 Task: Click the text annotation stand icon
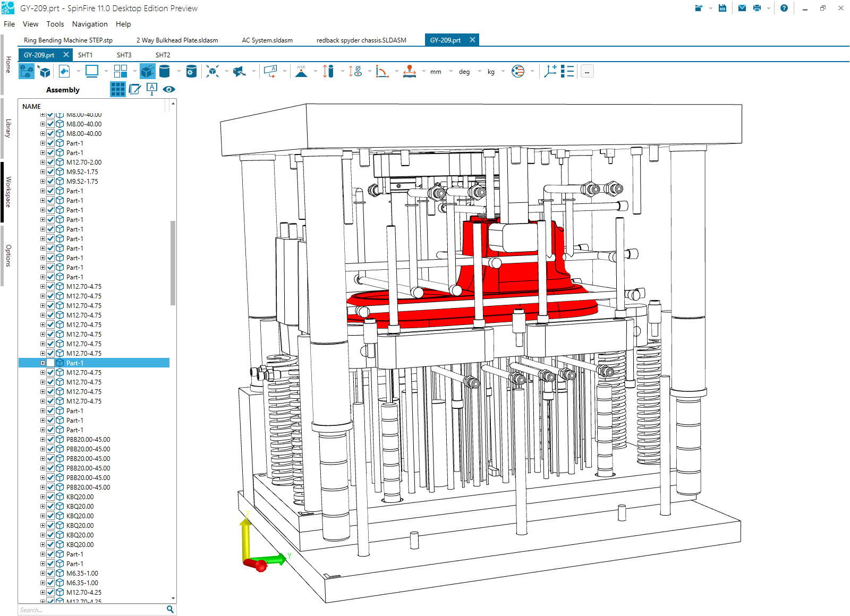click(x=152, y=89)
